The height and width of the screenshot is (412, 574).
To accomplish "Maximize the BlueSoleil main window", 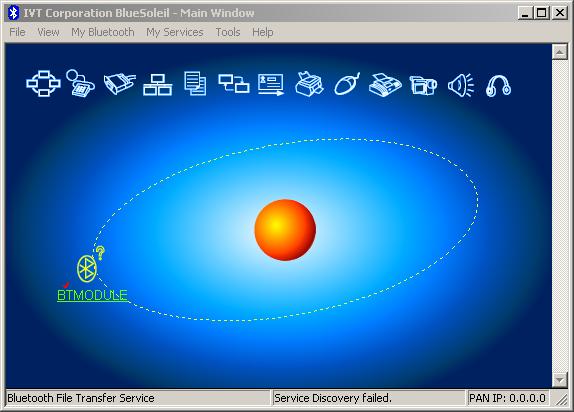I will [x=541, y=13].
